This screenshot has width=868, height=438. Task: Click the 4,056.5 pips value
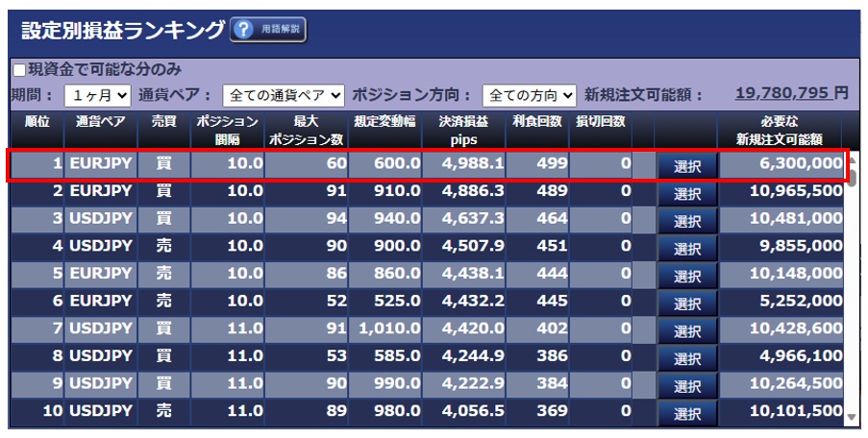click(473, 411)
